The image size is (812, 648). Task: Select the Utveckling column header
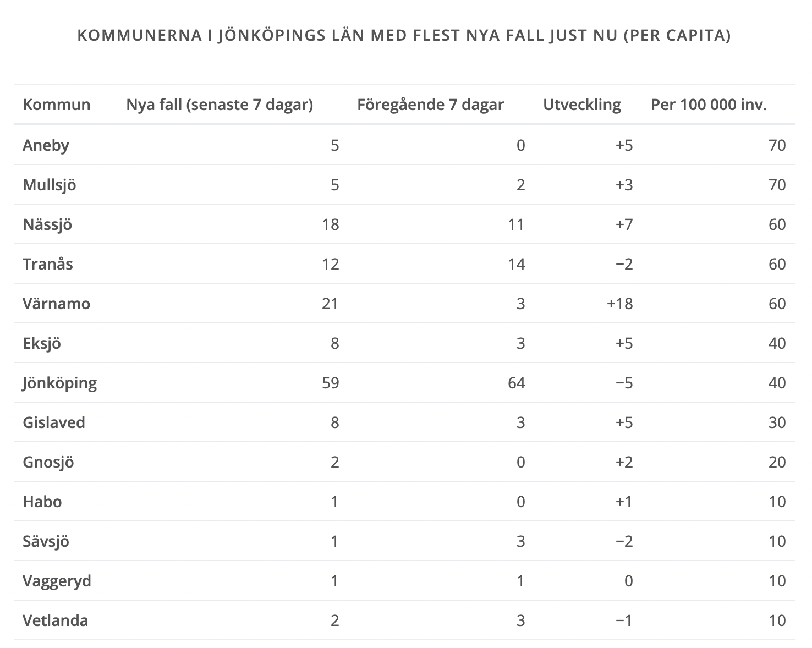581,105
